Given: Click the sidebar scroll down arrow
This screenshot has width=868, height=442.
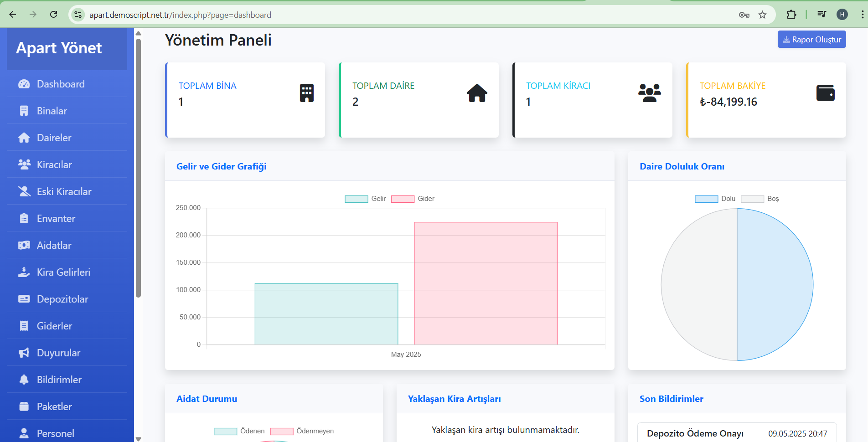Looking at the screenshot, I should pyautogui.click(x=138, y=438).
